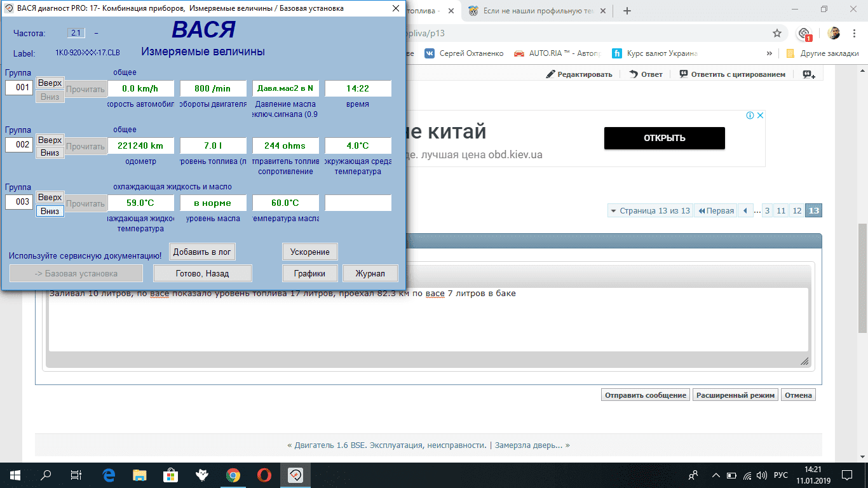
Task: Open Другие закладки folder
Action: point(822,53)
